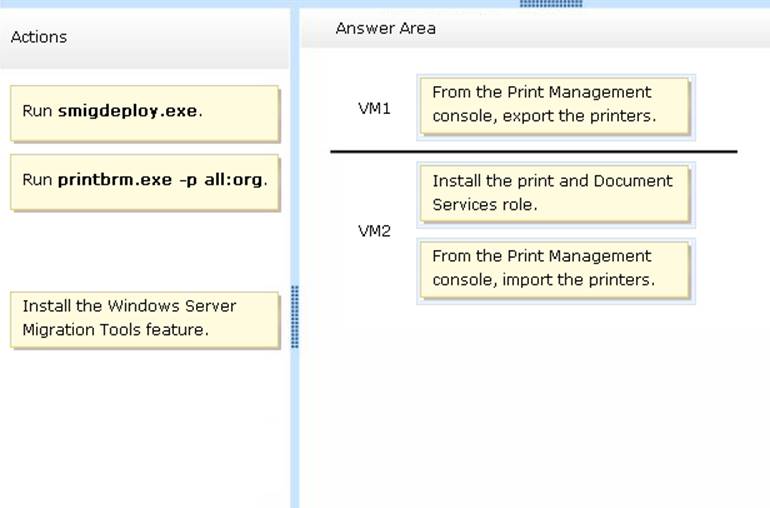Screen dimensions: 770x508
Task: Grab the dotted vertical splitter handle between panes
Action: point(295,316)
